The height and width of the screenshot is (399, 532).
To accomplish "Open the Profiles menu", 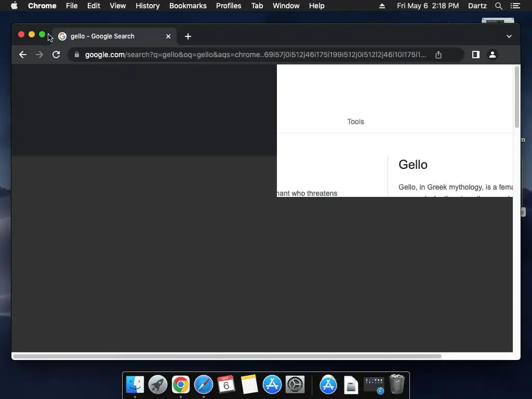I will click(229, 6).
